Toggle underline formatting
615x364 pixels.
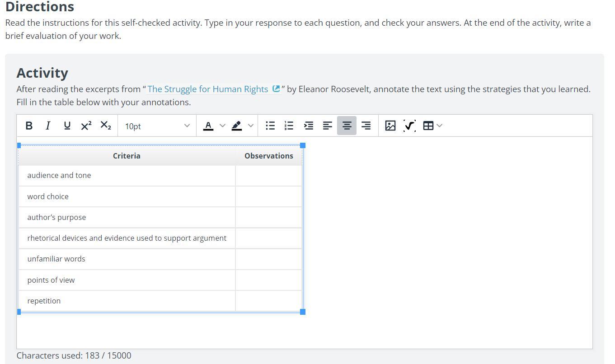(x=67, y=126)
